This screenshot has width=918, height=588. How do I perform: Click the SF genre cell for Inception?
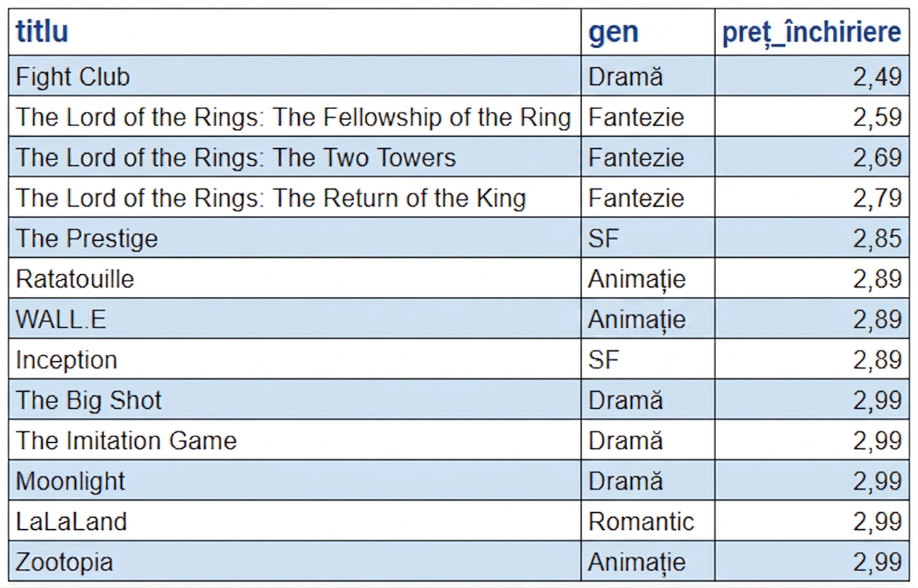pyautogui.click(x=647, y=358)
